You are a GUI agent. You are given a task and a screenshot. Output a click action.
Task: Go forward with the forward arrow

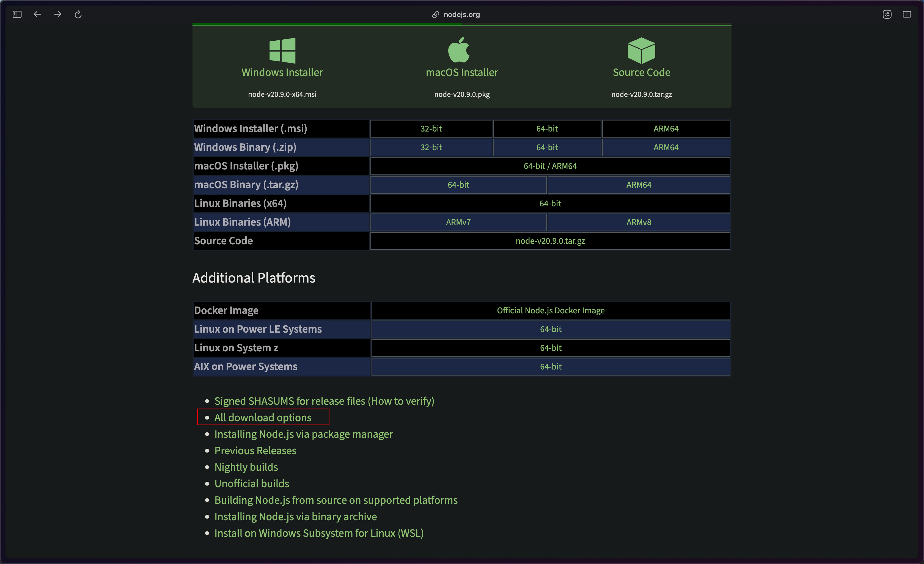click(58, 14)
